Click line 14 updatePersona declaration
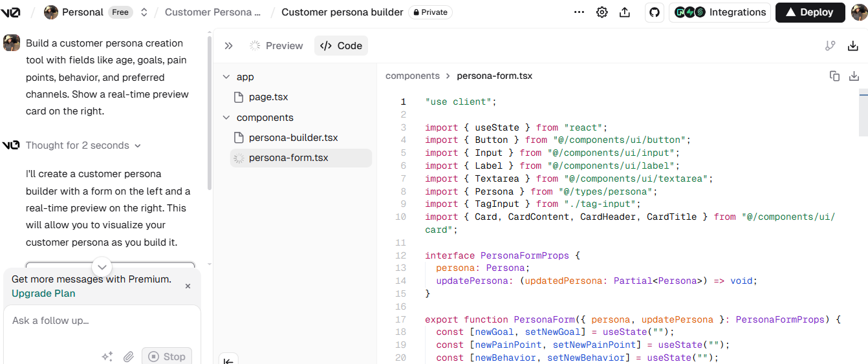The height and width of the screenshot is (364, 868). point(596,281)
